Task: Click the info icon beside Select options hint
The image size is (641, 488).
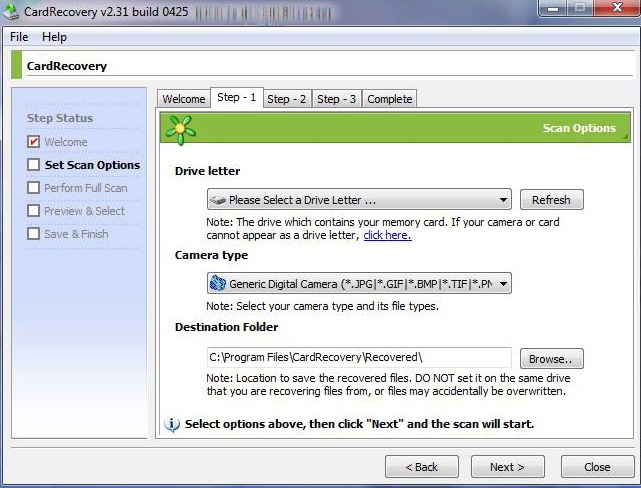Action: pos(172,425)
